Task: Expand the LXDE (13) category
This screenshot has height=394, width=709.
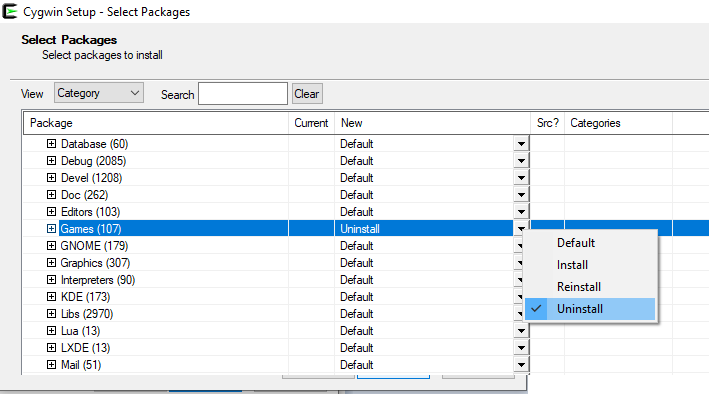Action: click(52, 347)
